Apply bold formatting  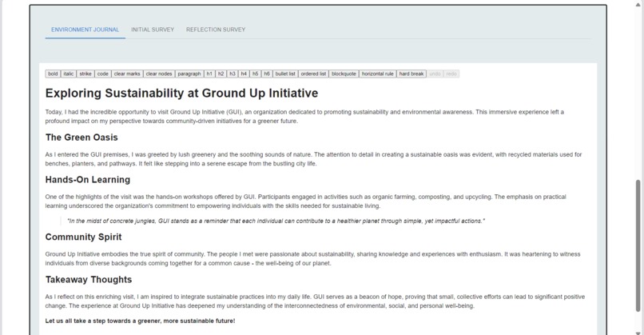[x=53, y=74]
